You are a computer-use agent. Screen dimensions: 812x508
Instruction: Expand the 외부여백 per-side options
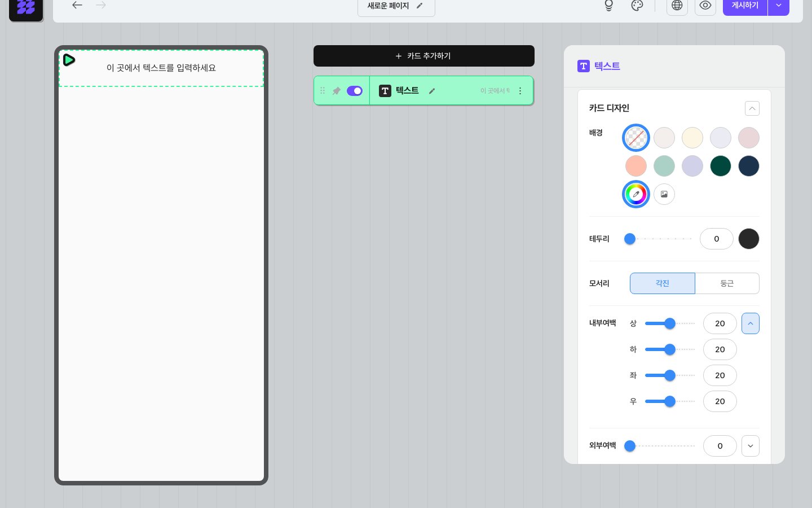751,446
